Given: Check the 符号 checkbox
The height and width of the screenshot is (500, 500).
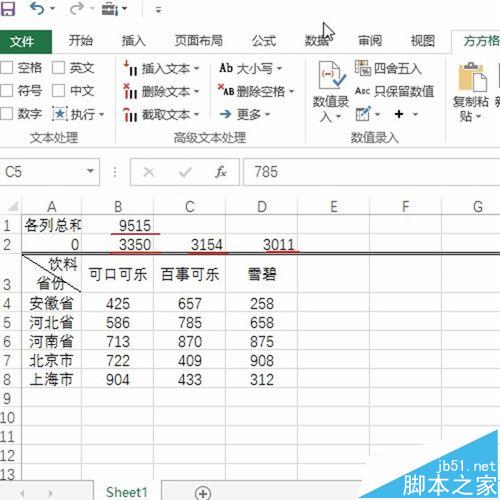Looking at the screenshot, I should click(x=7, y=90).
